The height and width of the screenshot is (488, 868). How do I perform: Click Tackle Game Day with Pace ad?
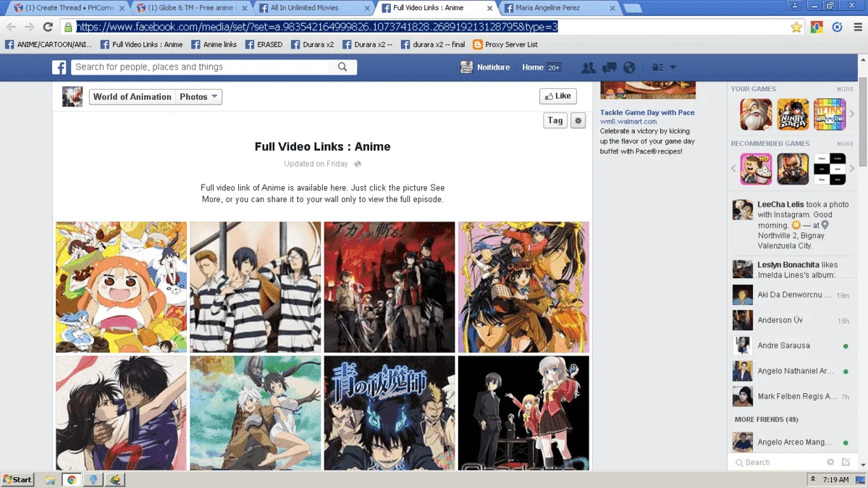(647, 112)
